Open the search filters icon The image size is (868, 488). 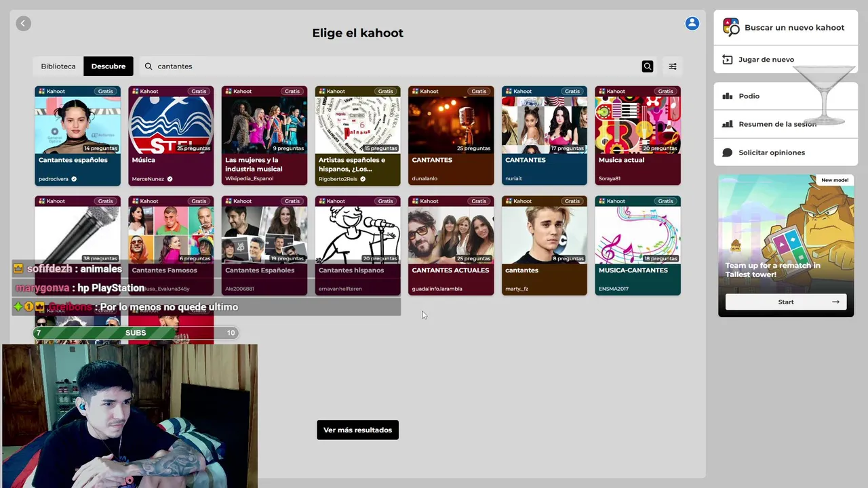[x=673, y=66]
